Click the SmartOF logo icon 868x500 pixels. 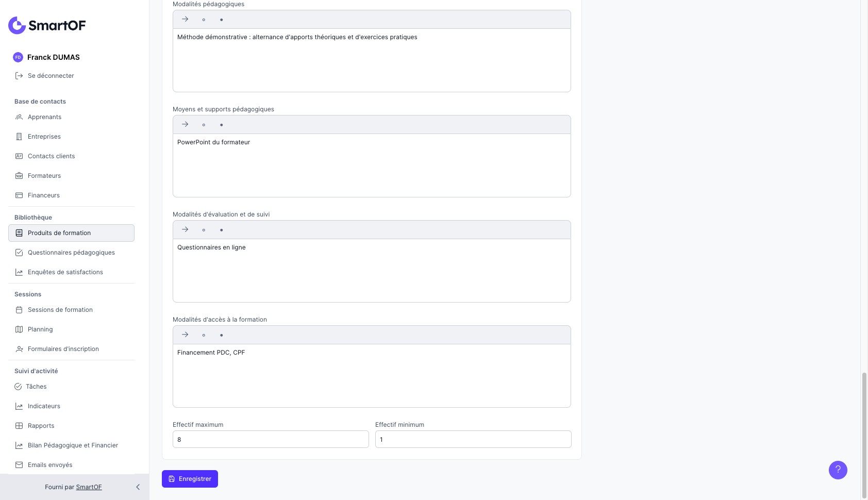coord(17,25)
